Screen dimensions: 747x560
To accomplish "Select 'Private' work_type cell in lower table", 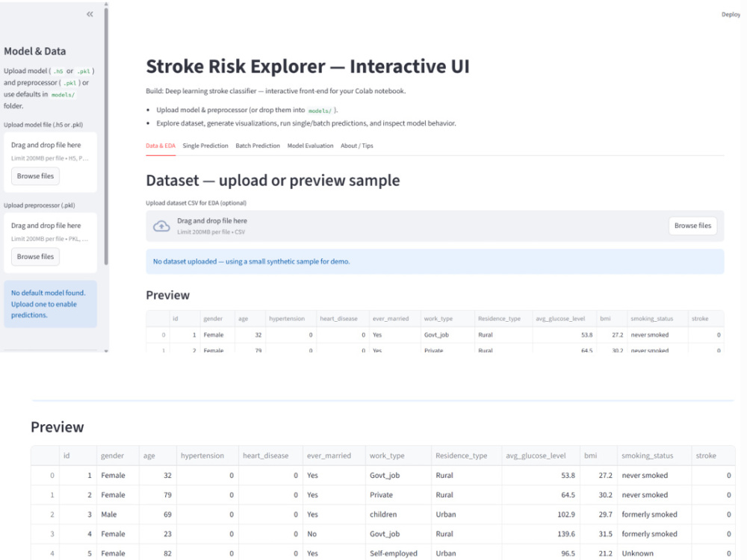I will 398,495.
